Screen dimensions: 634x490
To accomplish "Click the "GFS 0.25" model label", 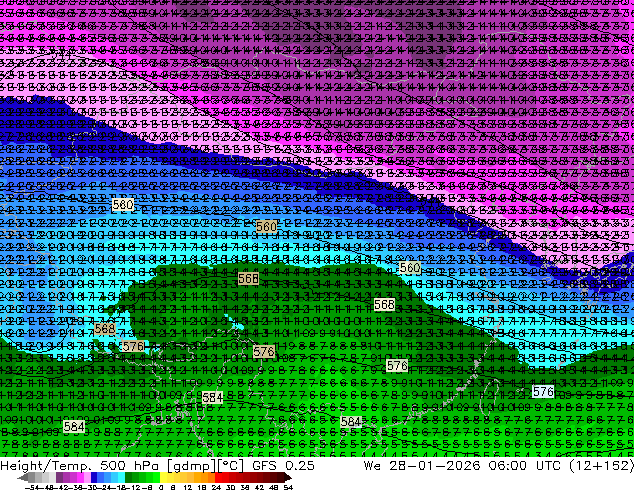I will pos(283,465).
